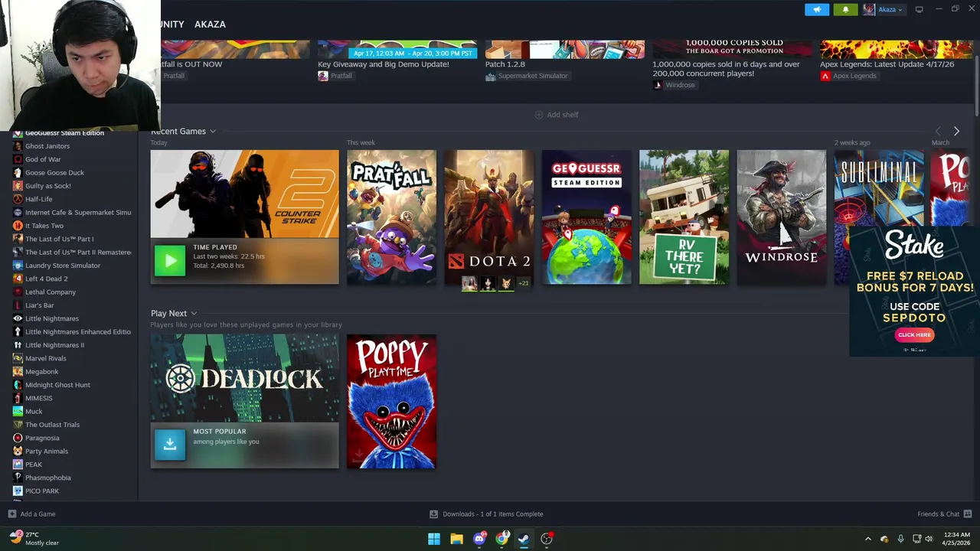The image size is (980, 551).
Task: Open File Explorer from the taskbar
Action: click(x=456, y=539)
